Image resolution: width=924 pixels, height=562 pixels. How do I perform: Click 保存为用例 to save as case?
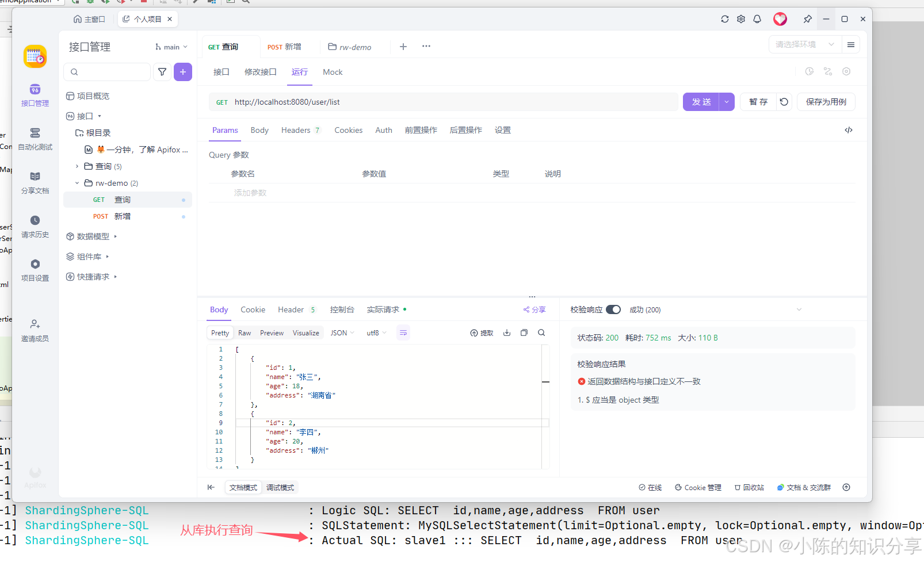click(x=826, y=102)
